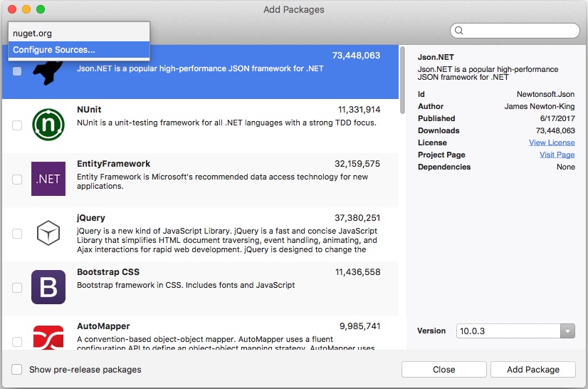This screenshot has height=389, width=588.
Task: Select the AutoMapper package title
Action: tap(103, 326)
